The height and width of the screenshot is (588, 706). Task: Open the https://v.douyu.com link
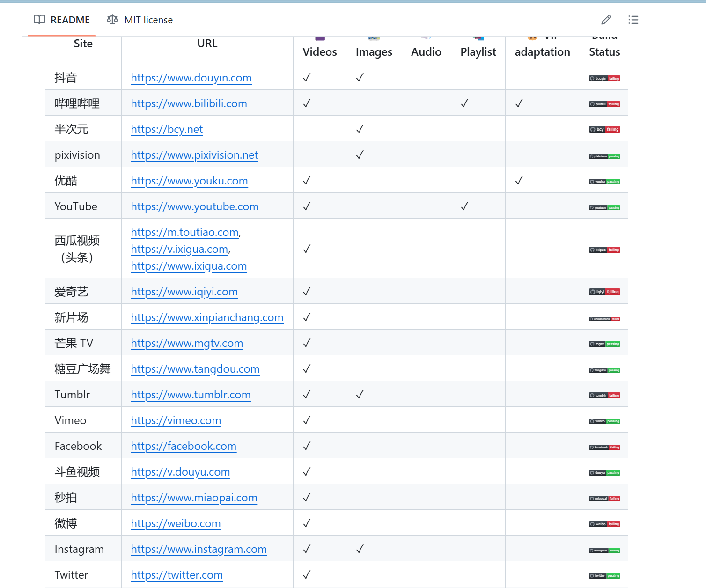pyautogui.click(x=180, y=472)
